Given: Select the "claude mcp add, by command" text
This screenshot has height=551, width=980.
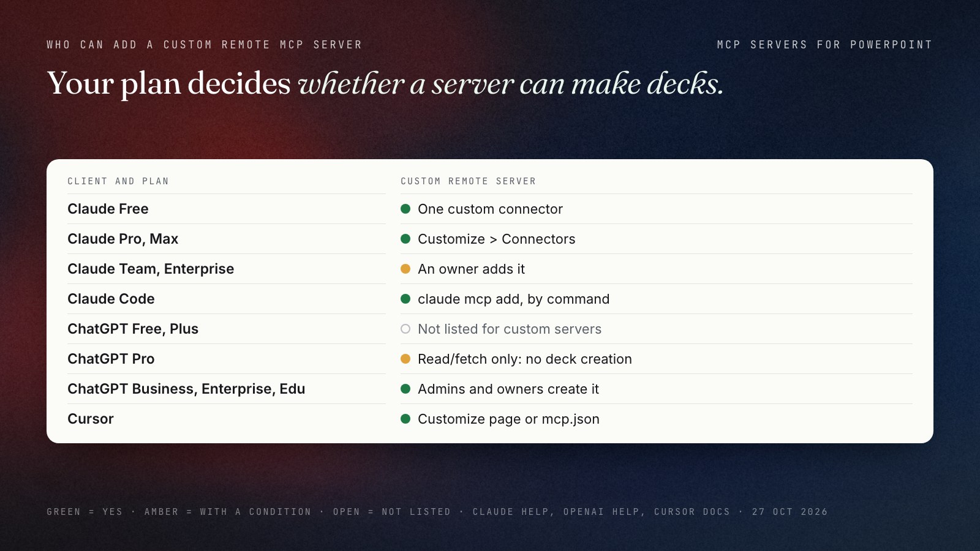Looking at the screenshot, I should coord(513,299).
